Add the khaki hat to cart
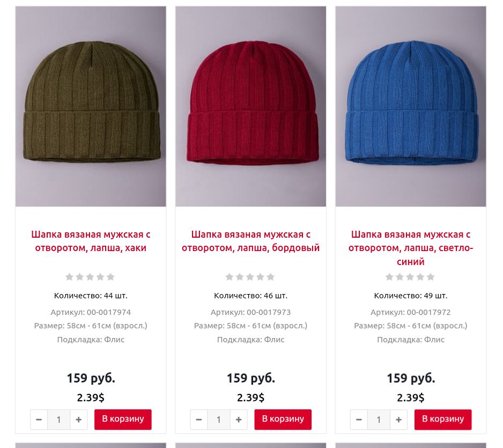This screenshot has height=448, width=503. 123,420
